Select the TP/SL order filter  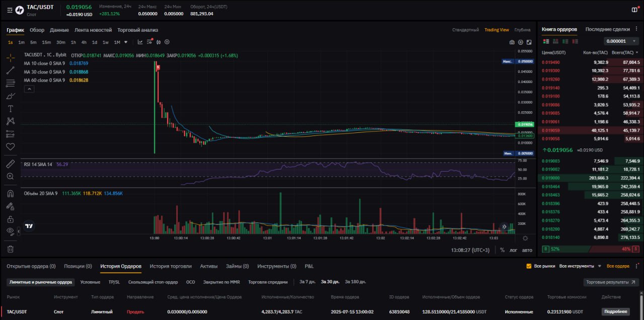[114, 282]
